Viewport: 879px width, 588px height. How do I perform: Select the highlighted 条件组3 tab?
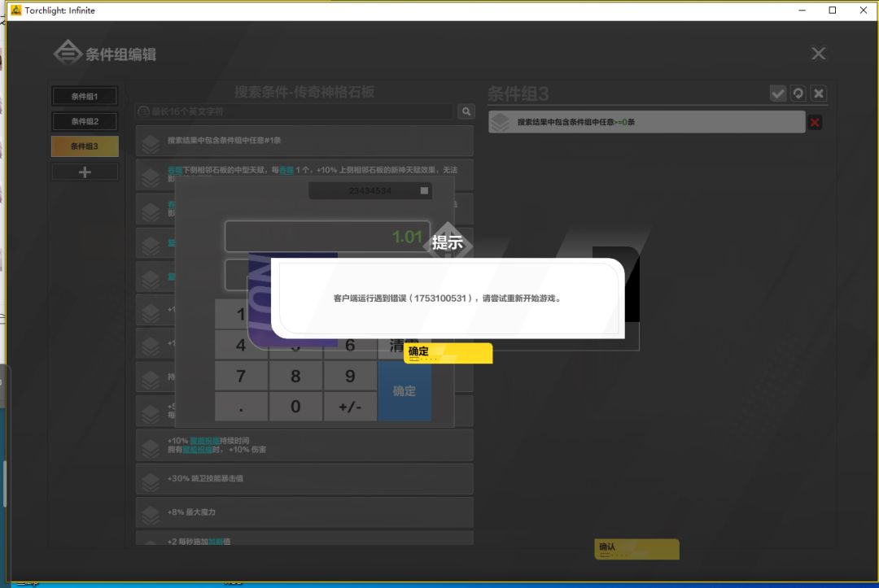85,146
